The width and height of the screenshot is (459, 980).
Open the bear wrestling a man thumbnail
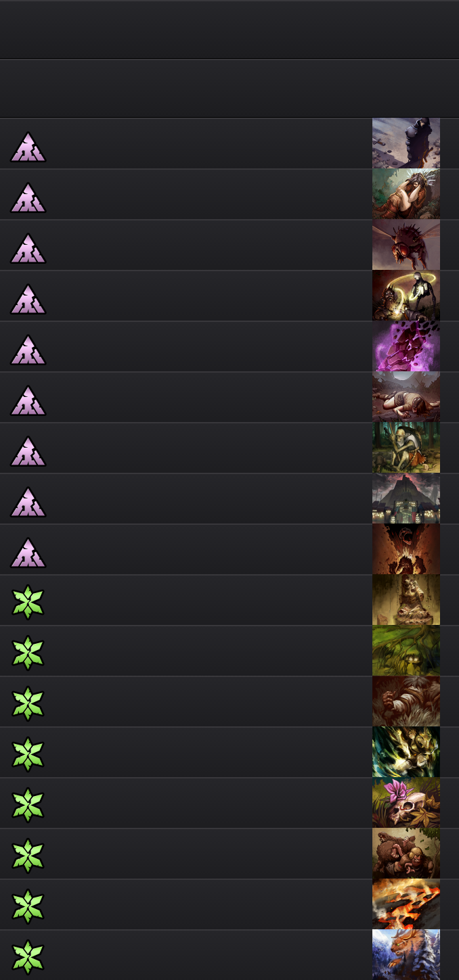pos(406,854)
